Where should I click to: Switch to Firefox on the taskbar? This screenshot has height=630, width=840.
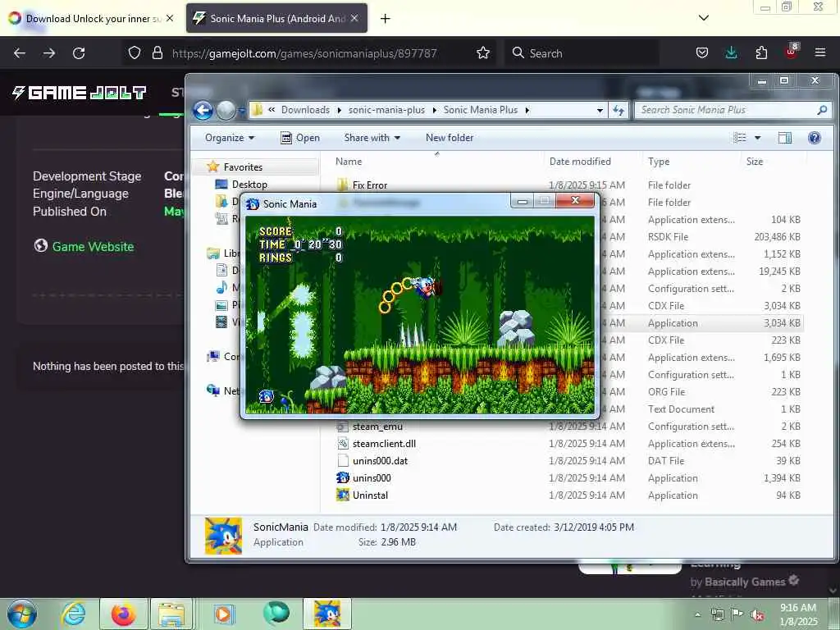tap(123, 614)
